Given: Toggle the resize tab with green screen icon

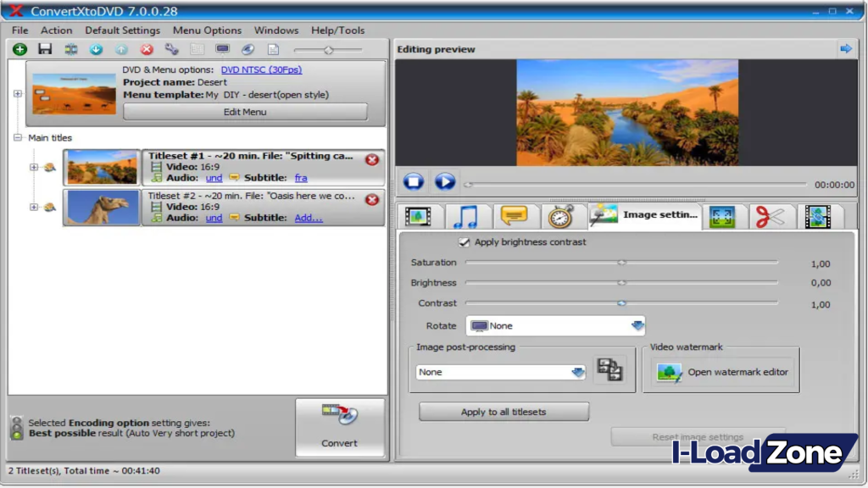Looking at the screenshot, I should 722,217.
